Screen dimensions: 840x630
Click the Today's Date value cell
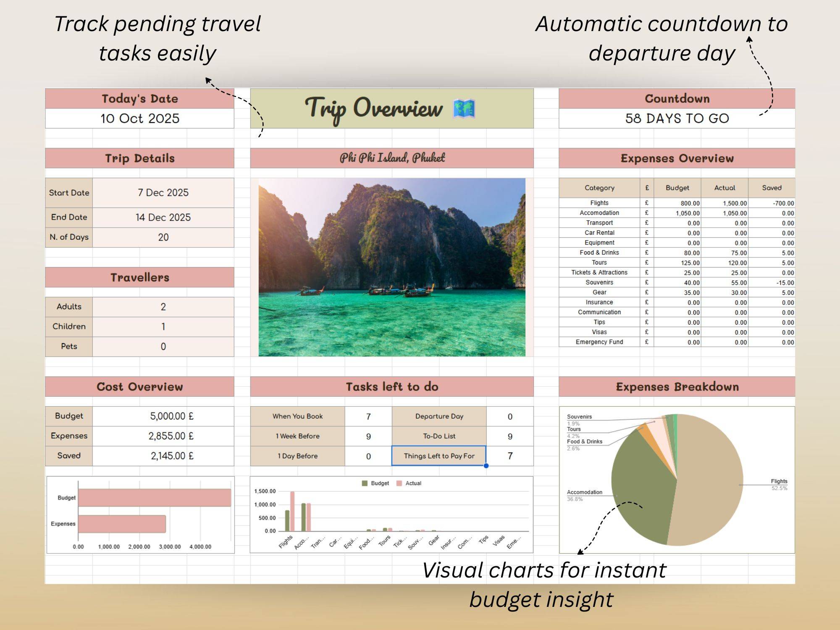[139, 118]
